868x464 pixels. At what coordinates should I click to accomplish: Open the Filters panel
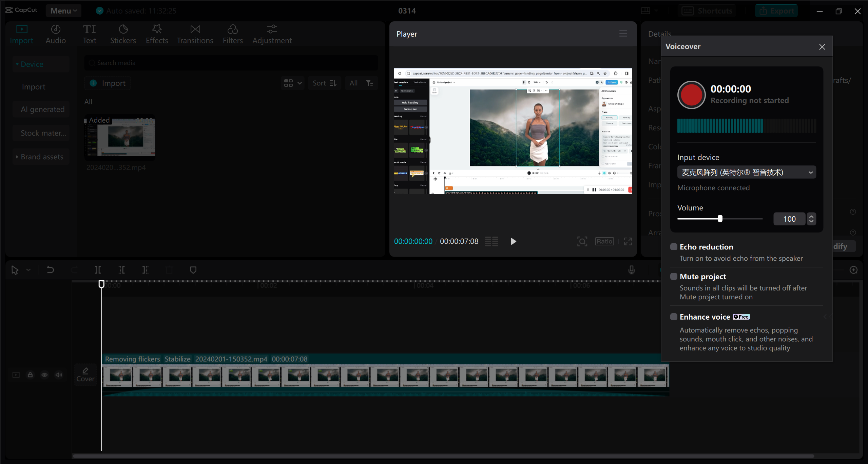pyautogui.click(x=233, y=34)
